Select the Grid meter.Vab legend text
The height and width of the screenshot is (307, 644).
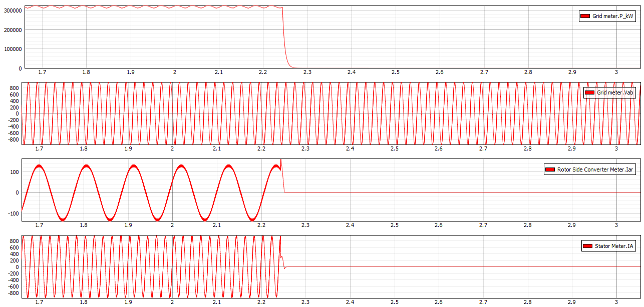click(615, 92)
